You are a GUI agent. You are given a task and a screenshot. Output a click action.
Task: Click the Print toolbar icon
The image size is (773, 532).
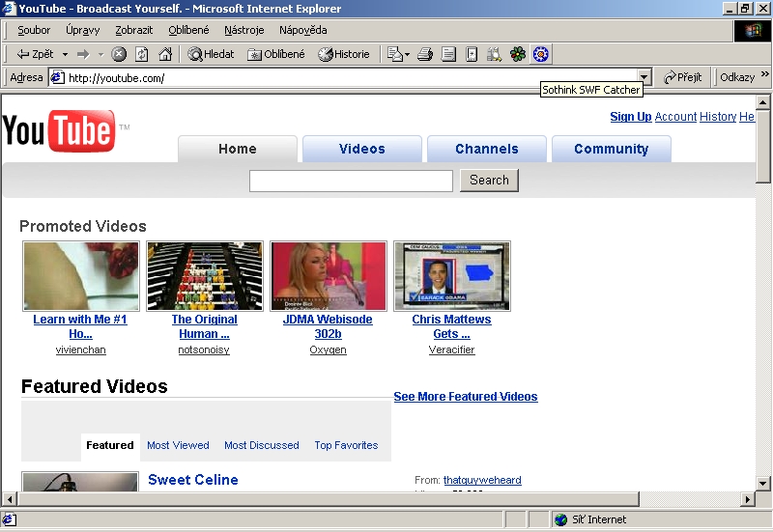click(425, 54)
